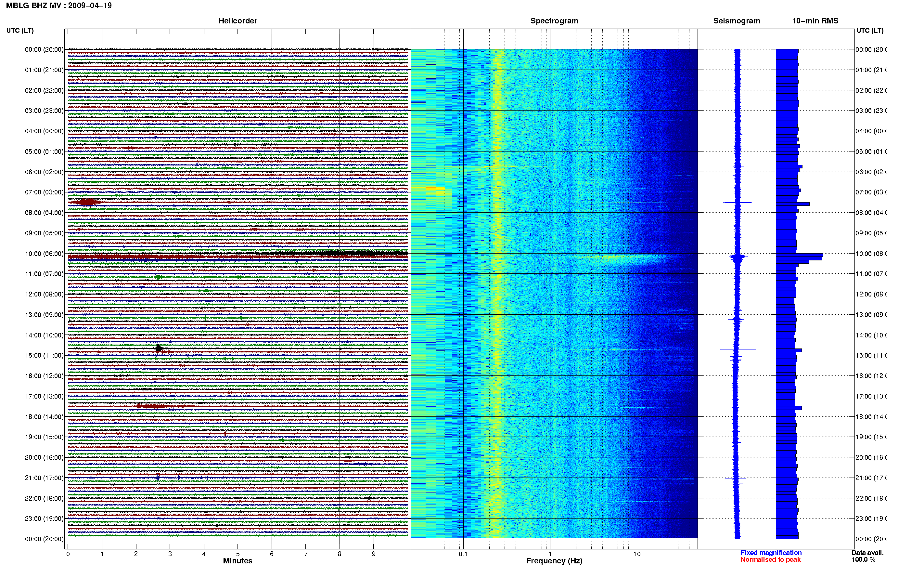Screen dimensions: 924x578
Task: Select the left '04:00 (00:00)' time label
Action: tap(44, 131)
